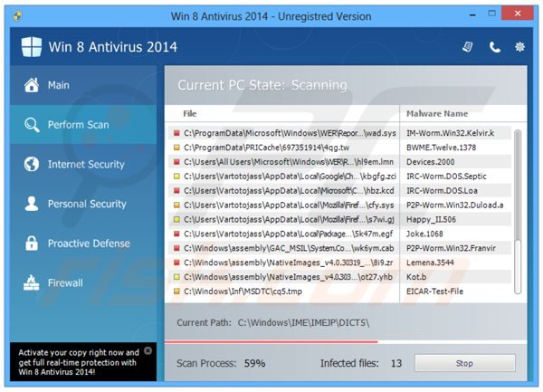Click the red scan progress bar
The height and width of the screenshot is (392, 543).
pos(271,342)
